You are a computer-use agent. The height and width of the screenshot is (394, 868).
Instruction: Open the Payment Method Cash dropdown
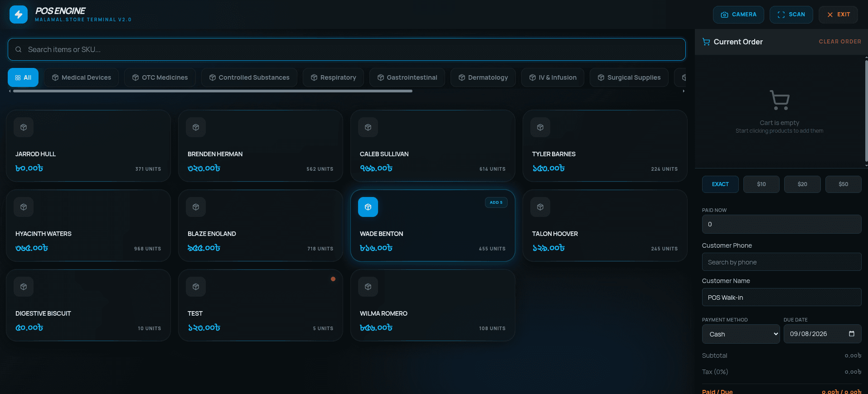741,334
